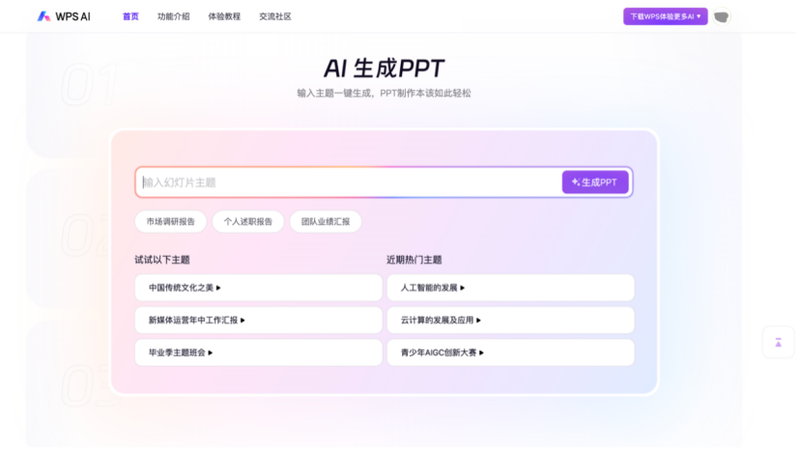Visit 交流社区 navigation item

pyautogui.click(x=275, y=16)
